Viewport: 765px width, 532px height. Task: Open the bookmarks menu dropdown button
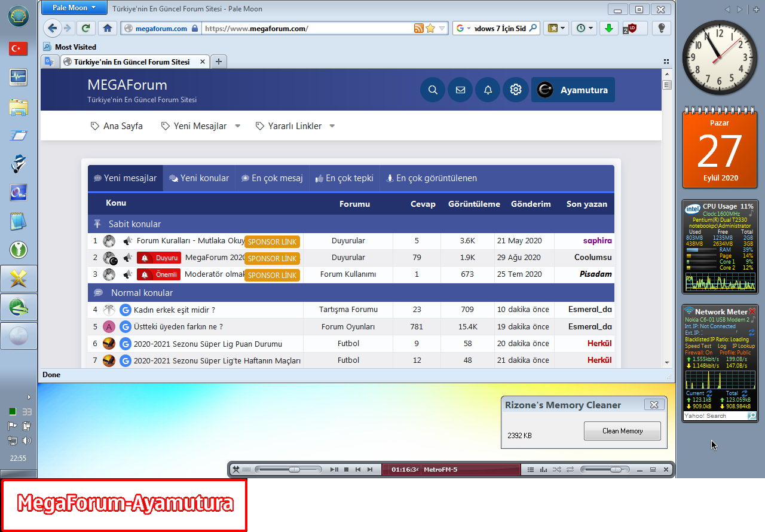pos(556,28)
